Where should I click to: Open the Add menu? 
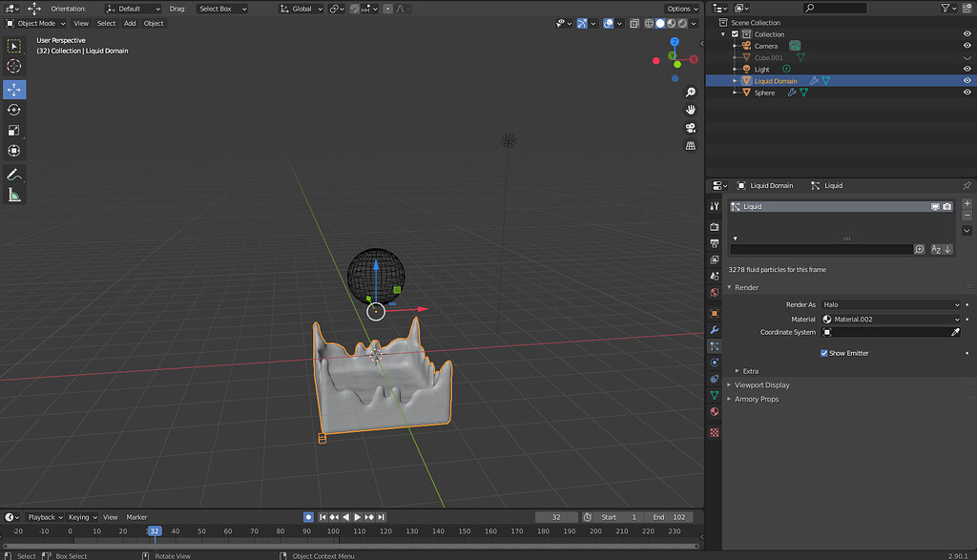coord(130,24)
